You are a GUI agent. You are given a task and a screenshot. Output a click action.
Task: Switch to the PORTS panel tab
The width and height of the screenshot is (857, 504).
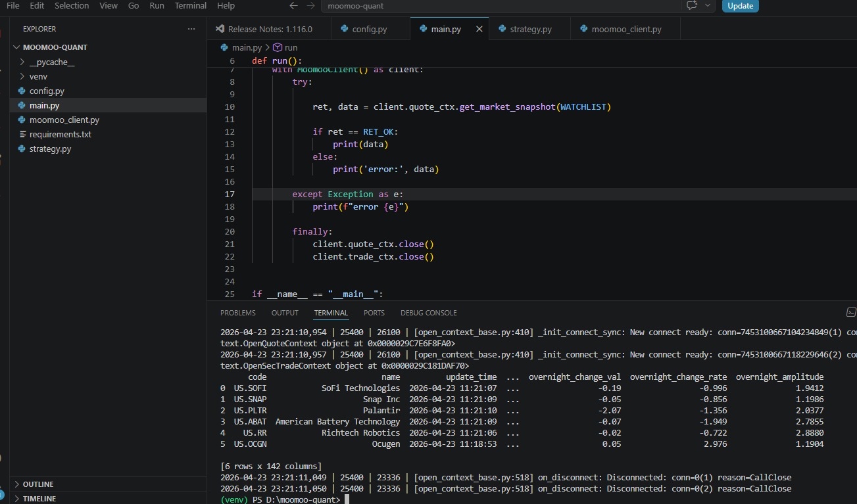(374, 313)
